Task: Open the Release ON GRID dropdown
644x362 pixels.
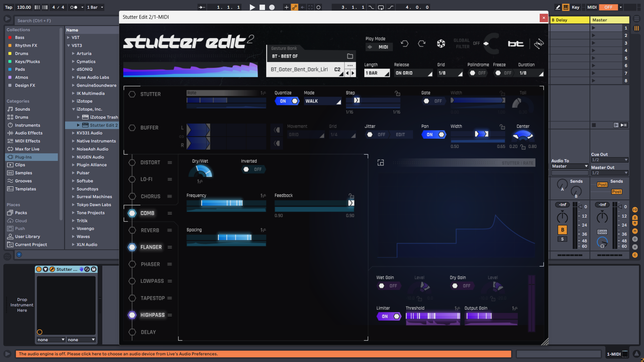Action: (x=413, y=73)
